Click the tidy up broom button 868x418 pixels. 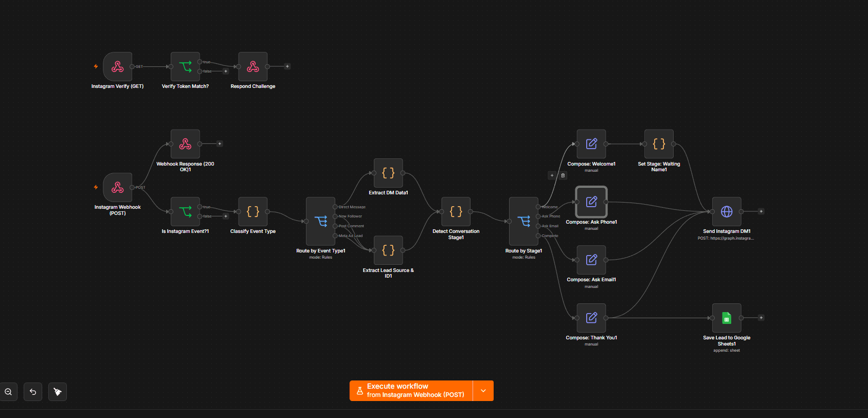[x=58, y=392]
